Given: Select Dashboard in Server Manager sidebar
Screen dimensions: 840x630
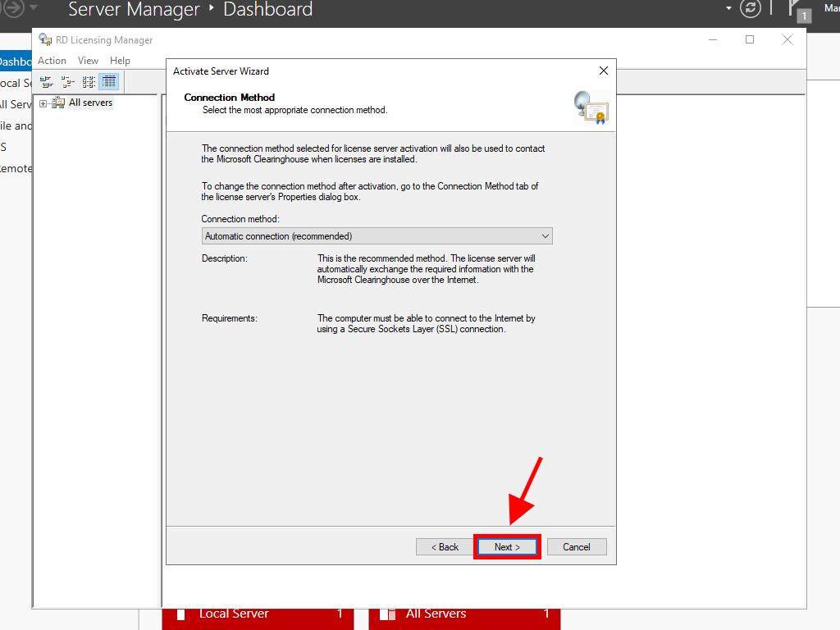Looking at the screenshot, I should pyautogui.click(x=16, y=62).
